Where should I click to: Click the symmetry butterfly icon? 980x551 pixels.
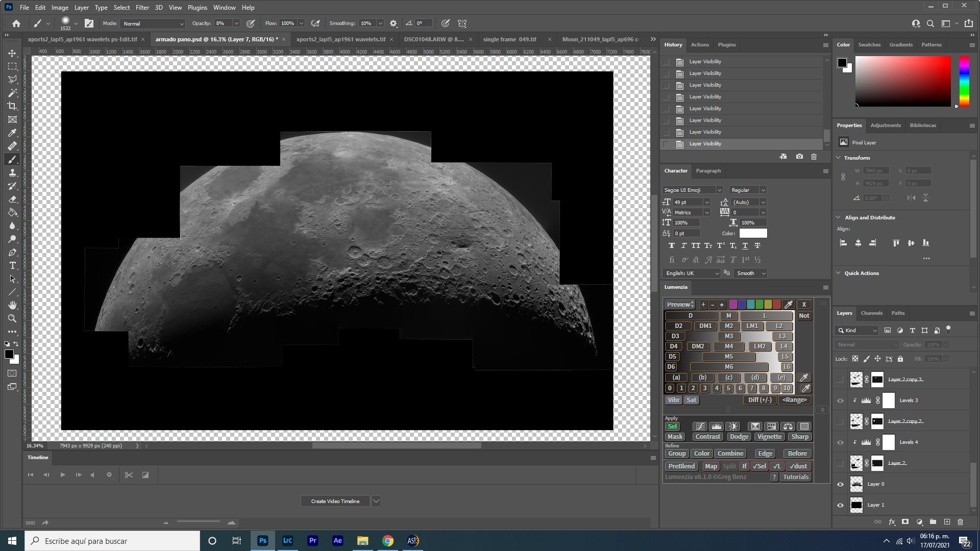(462, 23)
